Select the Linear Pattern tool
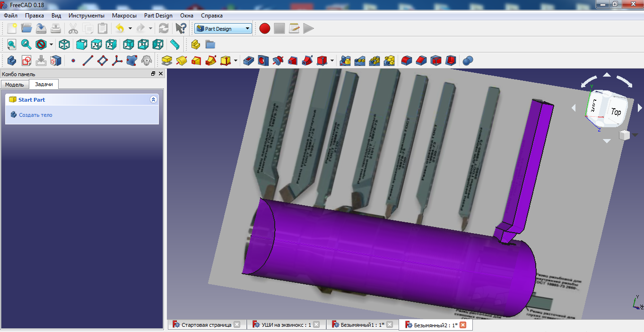This screenshot has width=644, height=332. click(360, 61)
